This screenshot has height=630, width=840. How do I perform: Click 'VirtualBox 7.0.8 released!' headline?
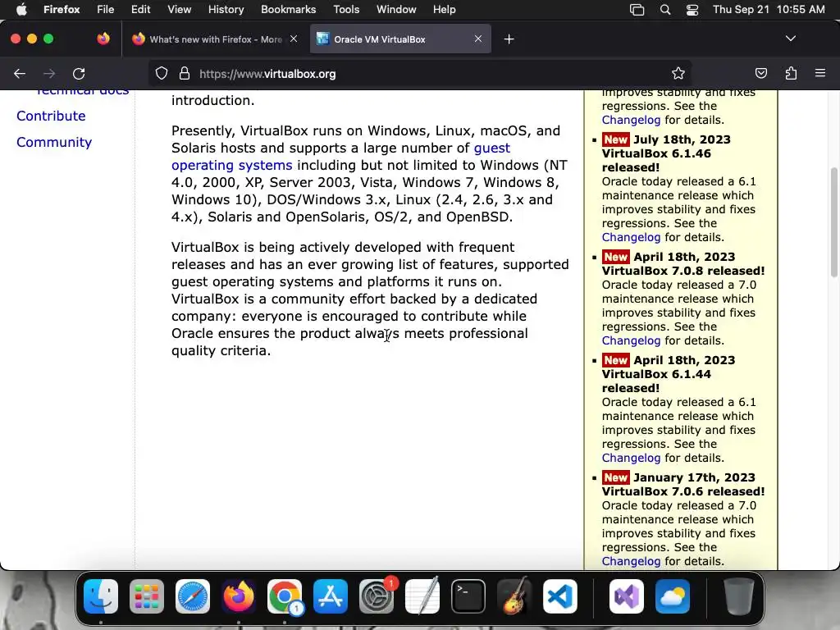683,271
